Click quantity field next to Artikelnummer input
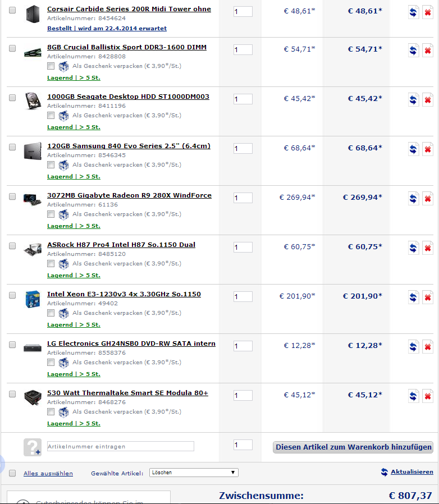This screenshot has height=504, width=439. [x=243, y=445]
